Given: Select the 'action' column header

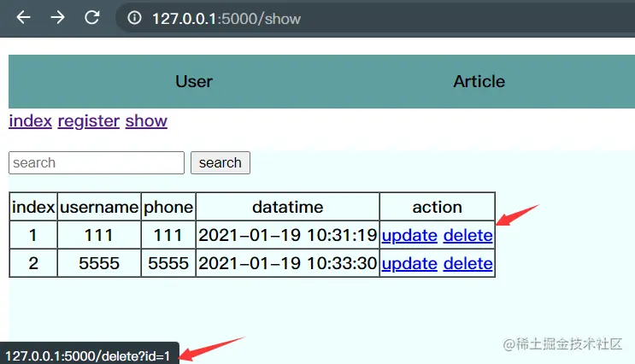Looking at the screenshot, I should click(x=438, y=207).
